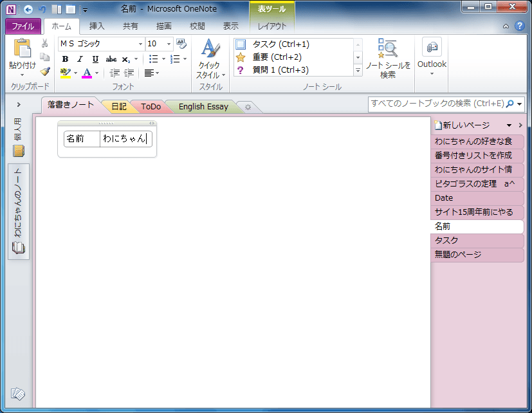This screenshot has width=532, height=413.
Task: Open the レイアウト table tools tab
Action: click(x=271, y=26)
